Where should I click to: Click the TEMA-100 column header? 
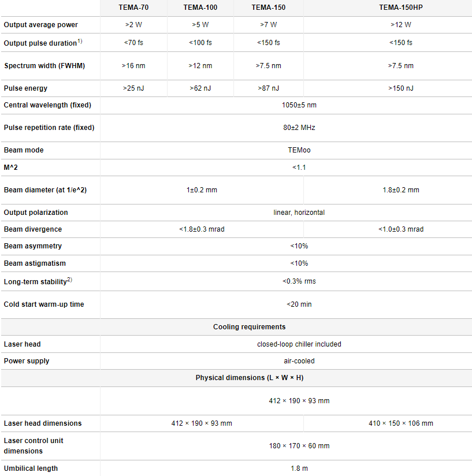tap(200, 8)
